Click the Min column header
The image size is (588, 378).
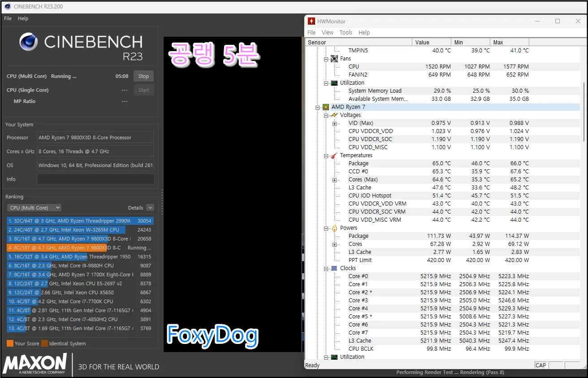[471, 42]
